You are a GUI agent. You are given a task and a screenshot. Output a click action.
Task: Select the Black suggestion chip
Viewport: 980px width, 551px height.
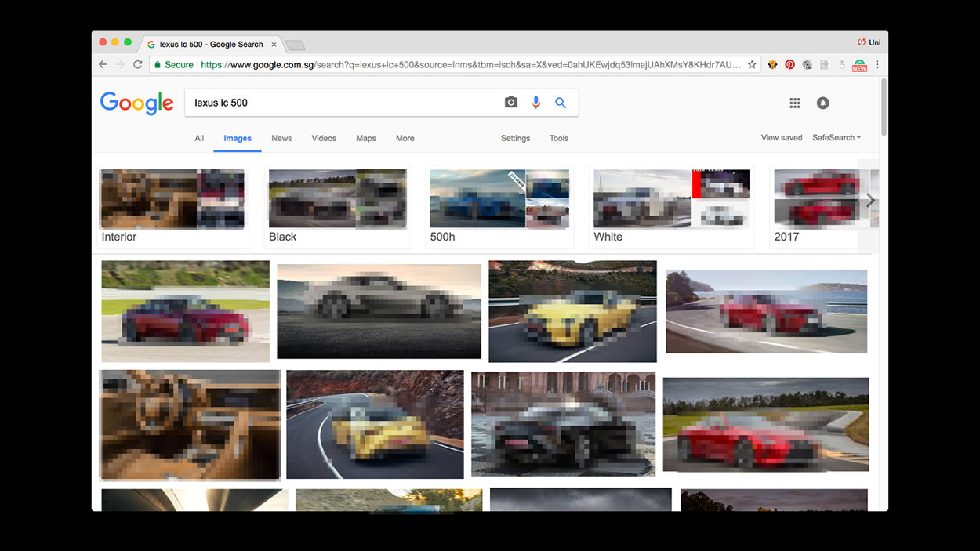pos(337,207)
